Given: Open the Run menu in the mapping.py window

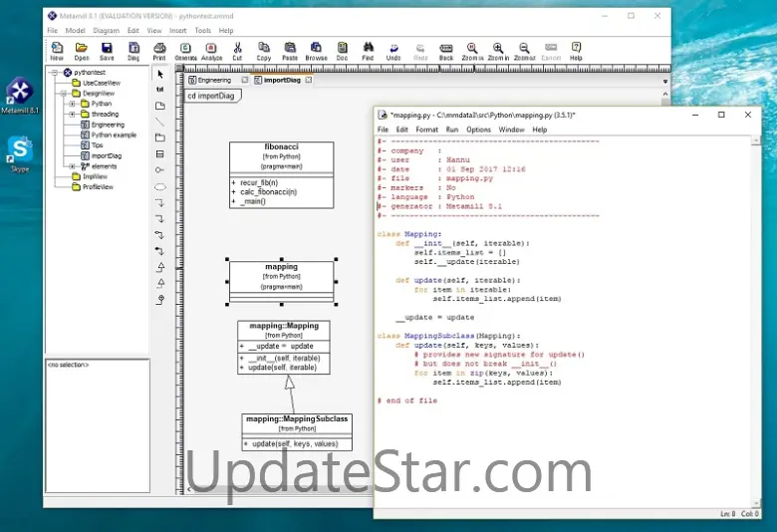Looking at the screenshot, I should pos(452,130).
